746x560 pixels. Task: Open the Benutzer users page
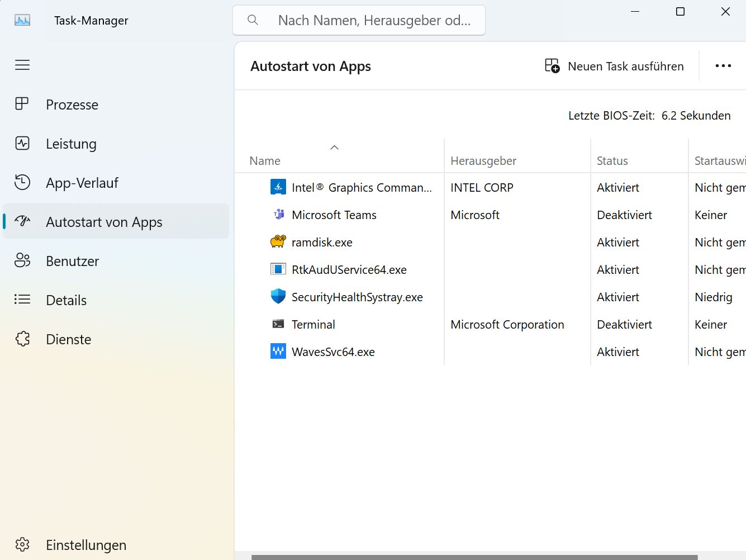[72, 261]
